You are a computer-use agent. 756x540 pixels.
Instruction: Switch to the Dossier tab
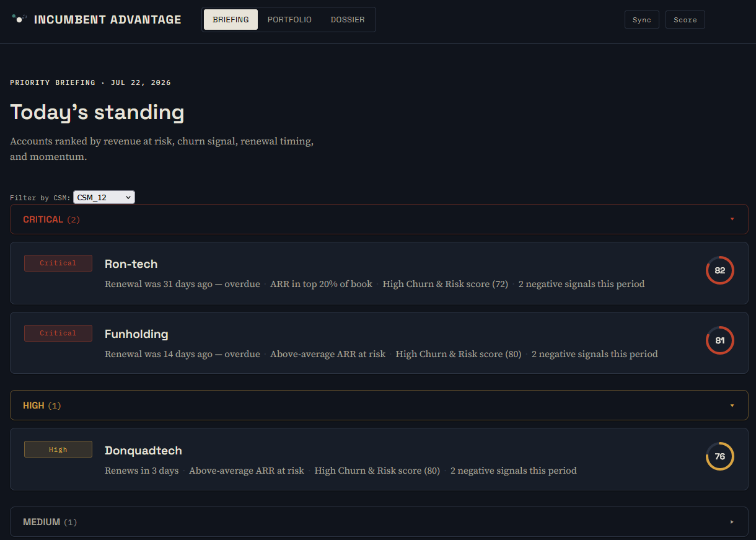tap(348, 19)
